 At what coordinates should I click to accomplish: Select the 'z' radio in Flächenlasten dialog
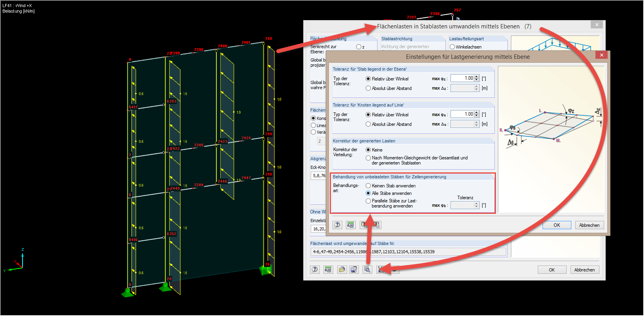(x=359, y=47)
